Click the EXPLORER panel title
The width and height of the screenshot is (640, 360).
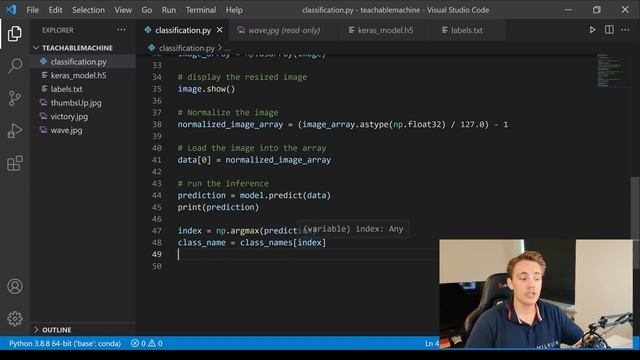(58, 30)
